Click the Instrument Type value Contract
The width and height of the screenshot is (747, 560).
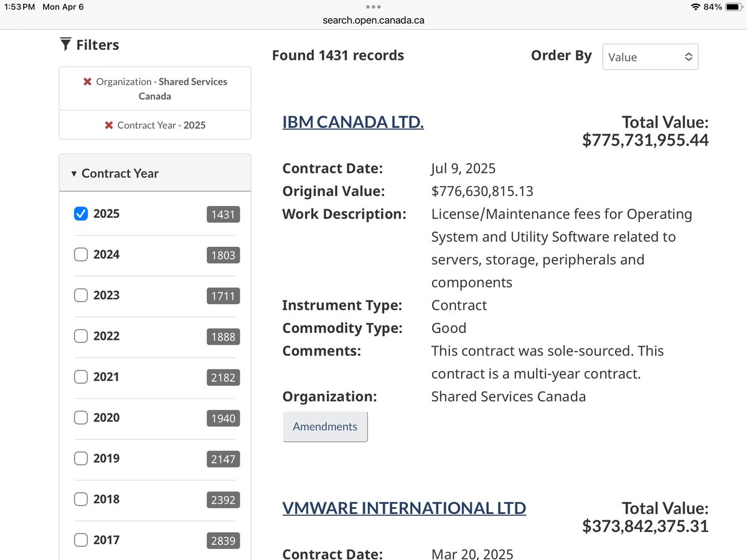pos(459,306)
